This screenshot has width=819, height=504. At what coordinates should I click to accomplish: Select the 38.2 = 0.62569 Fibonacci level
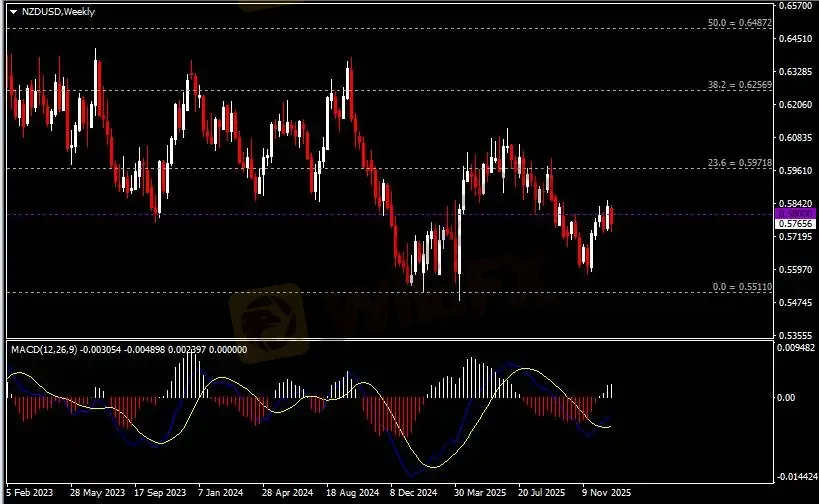coord(738,85)
